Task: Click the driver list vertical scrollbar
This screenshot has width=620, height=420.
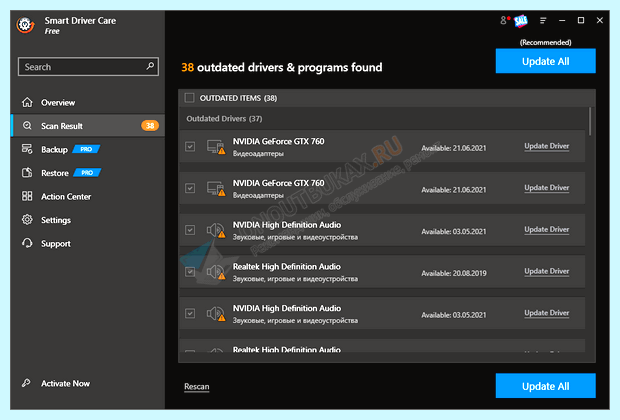Action: pyautogui.click(x=590, y=121)
